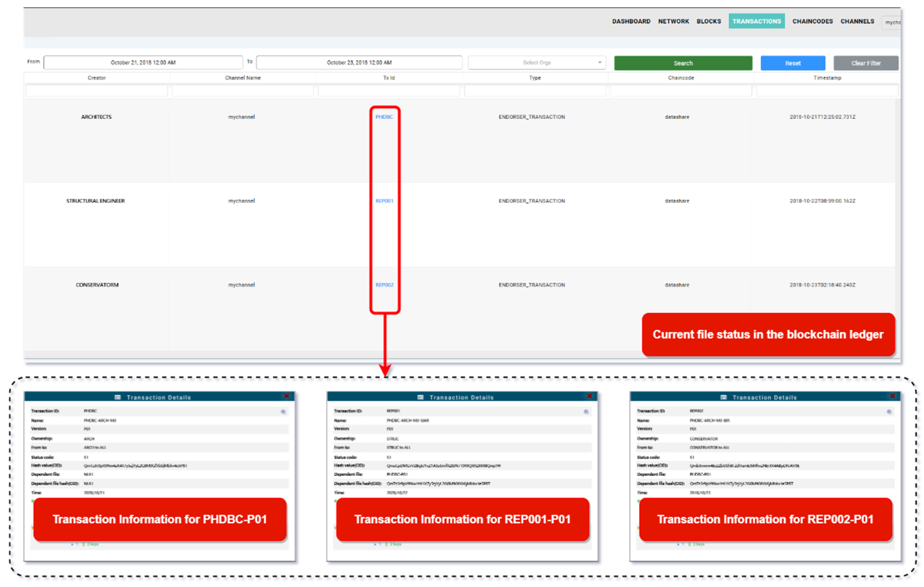
Task: Copy the PHDBC transaction ID icon
Action: [283, 412]
